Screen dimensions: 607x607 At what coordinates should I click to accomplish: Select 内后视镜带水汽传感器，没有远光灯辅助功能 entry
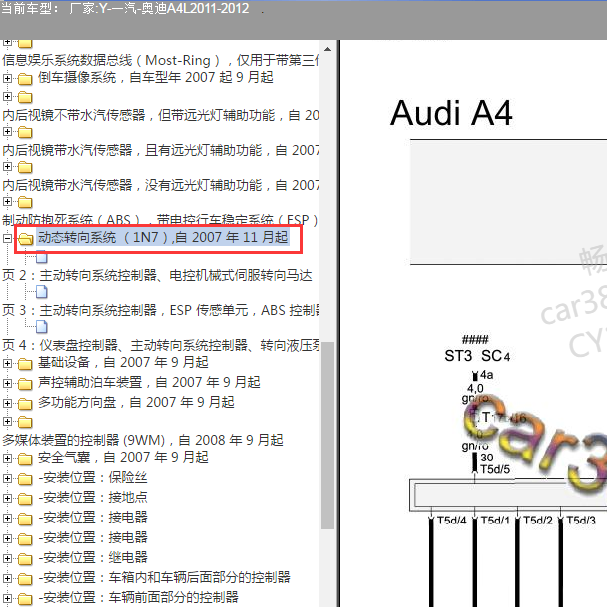pyautogui.click(x=161, y=185)
